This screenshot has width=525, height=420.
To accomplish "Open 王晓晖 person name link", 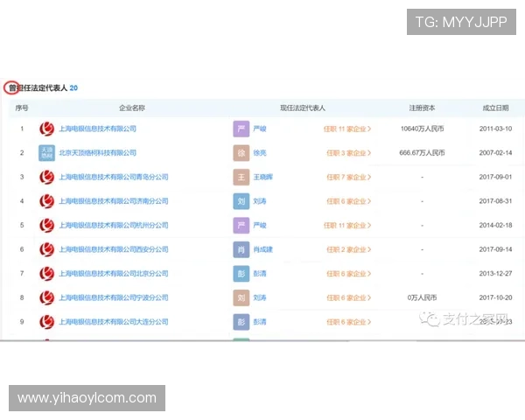I will coord(262,177).
